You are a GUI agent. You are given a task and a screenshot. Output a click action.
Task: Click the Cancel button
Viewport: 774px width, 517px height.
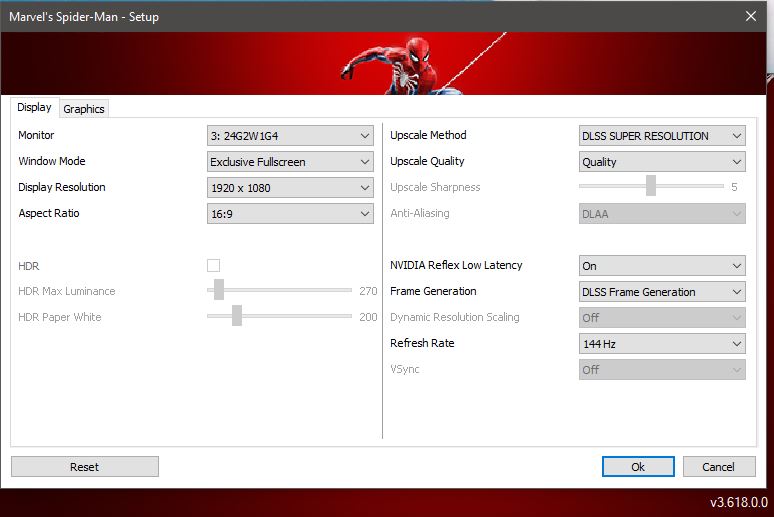coord(719,467)
